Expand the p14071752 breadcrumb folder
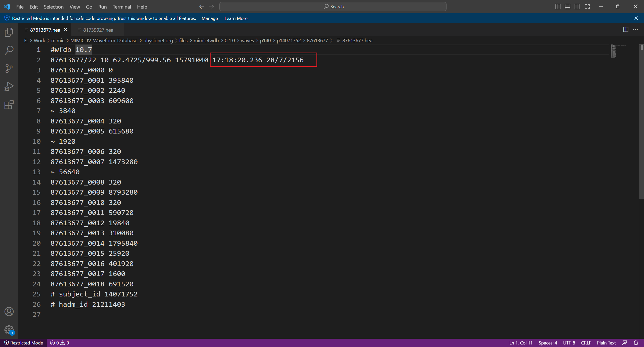 (289, 40)
